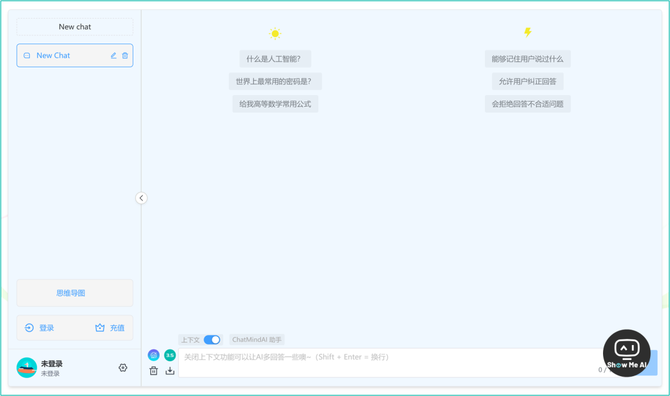Export chat with the download icon
The width and height of the screenshot is (670, 396).
pos(170,371)
